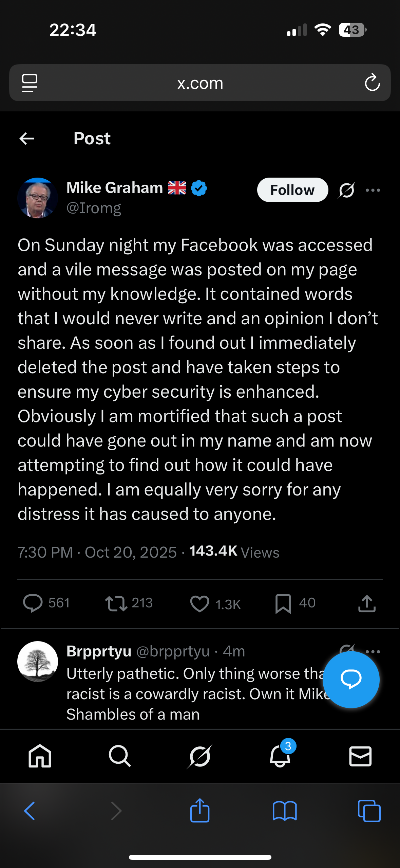Open Grok in bottom navigation bar

199,756
